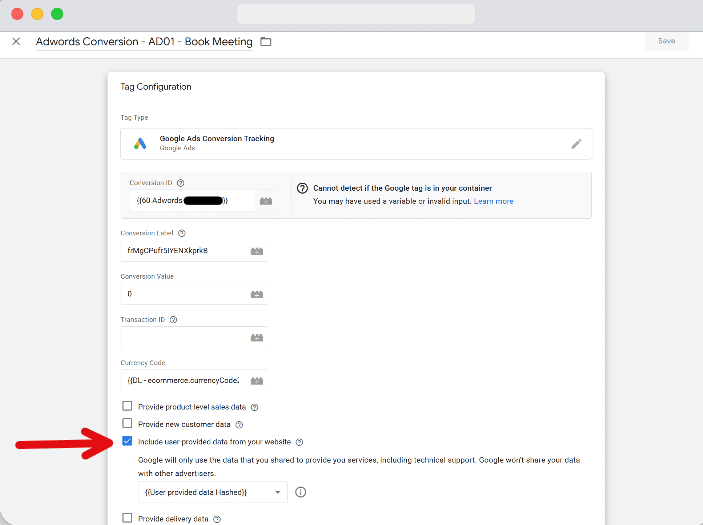This screenshot has height=525, width=703.
Task: Click the green maximize window button
Action: click(x=57, y=14)
